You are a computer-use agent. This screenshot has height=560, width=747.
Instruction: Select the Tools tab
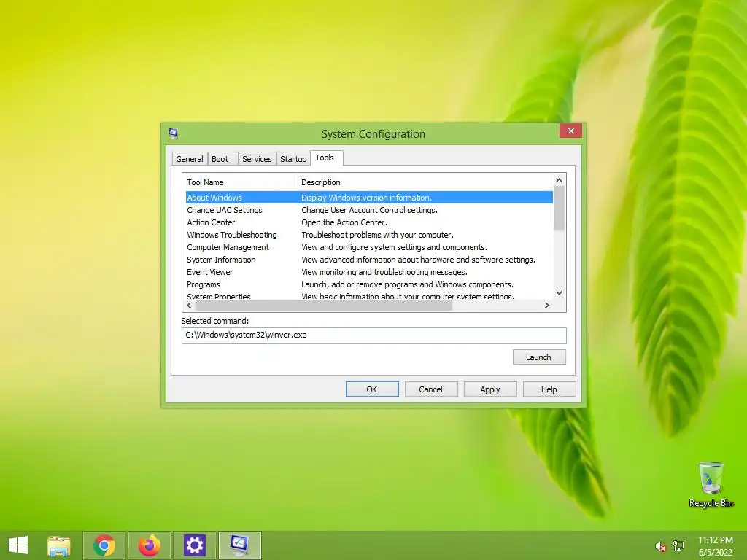pos(325,157)
